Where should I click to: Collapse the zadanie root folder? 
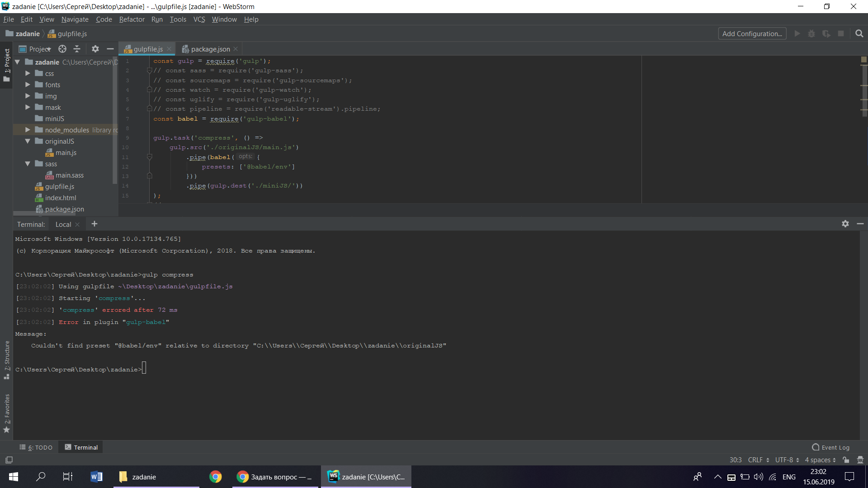point(18,62)
